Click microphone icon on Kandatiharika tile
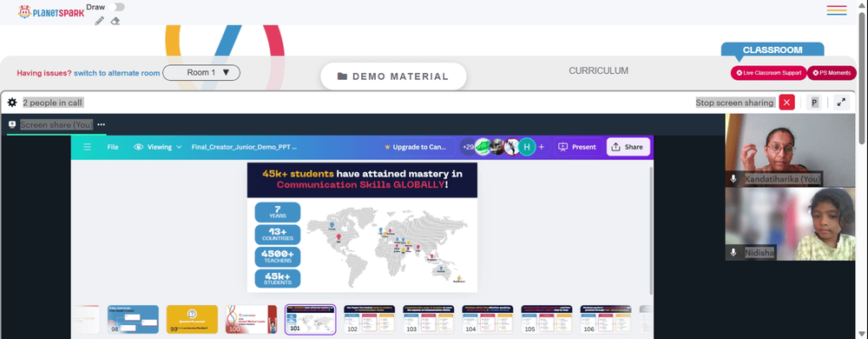Screen dimensions: 868x339 tap(733, 179)
